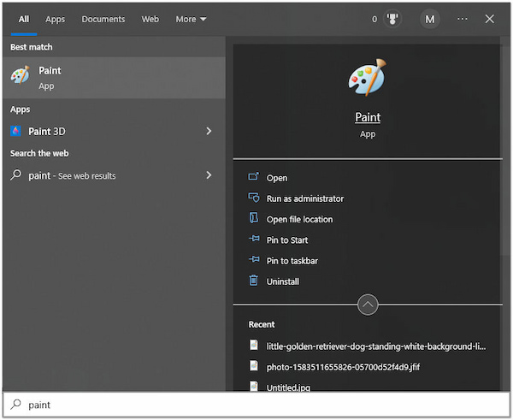Click the Paint palette icon in Best match

20,77
